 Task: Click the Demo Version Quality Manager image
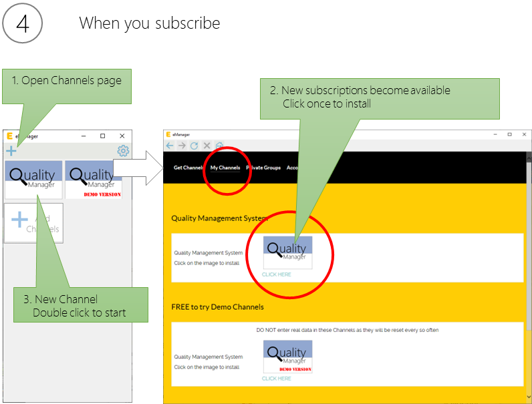pyautogui.click(x=287, y=357)
